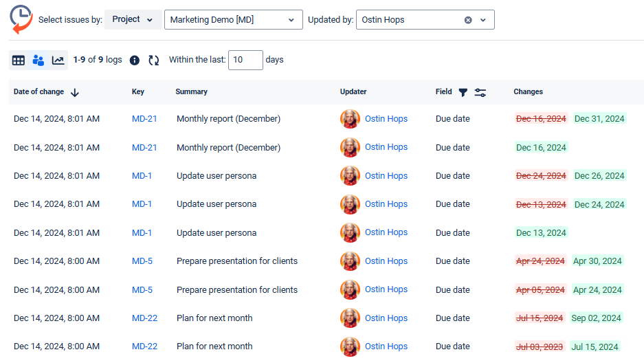Screen dimensions: 644x363
Task: Click the Within the last days field
Action: tap(245, 60)
